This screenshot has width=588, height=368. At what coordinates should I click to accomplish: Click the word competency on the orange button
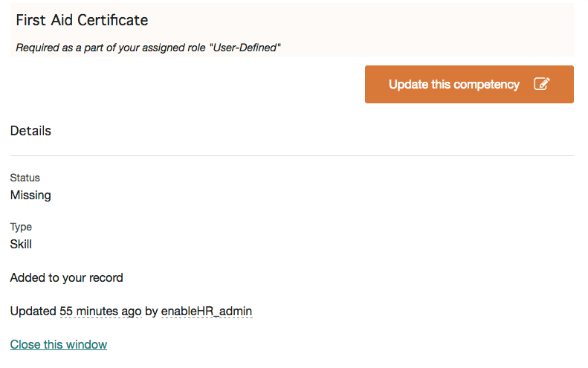[x=487, y=85]
